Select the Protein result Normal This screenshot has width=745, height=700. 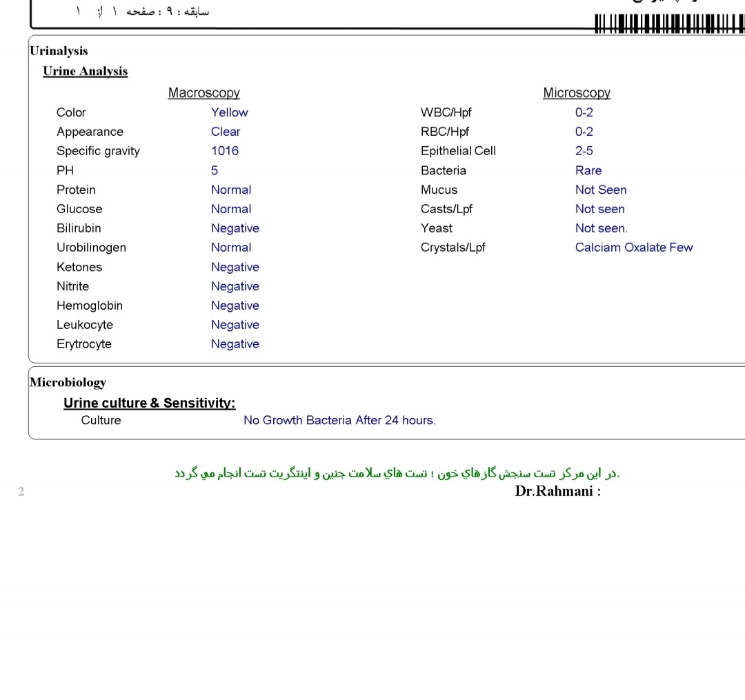[231, 190]
